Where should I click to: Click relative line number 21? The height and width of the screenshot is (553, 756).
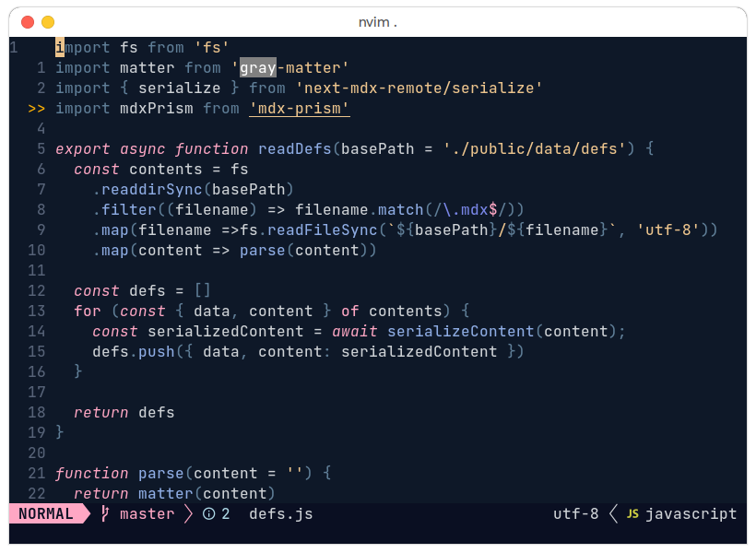click(37, 473)
